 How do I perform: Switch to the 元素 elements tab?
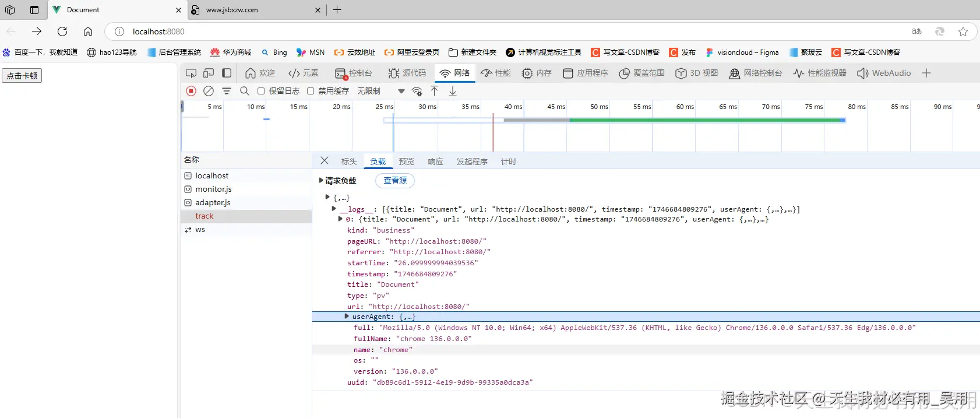tap(303, 73)
